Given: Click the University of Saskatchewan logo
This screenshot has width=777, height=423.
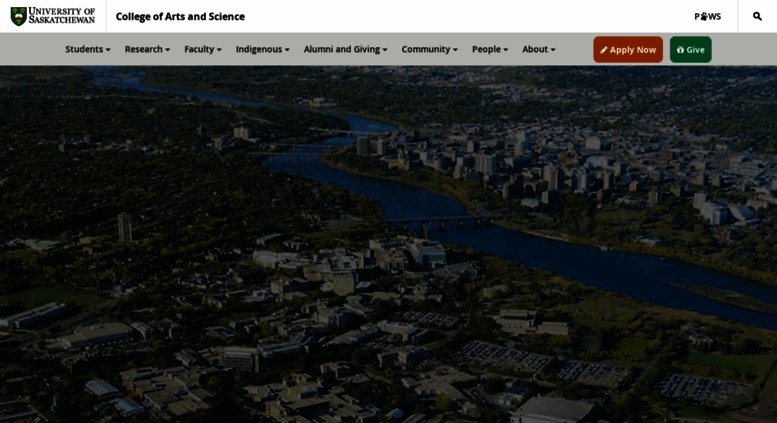Looking at the screenshot, I should click(x=53, y=16).
